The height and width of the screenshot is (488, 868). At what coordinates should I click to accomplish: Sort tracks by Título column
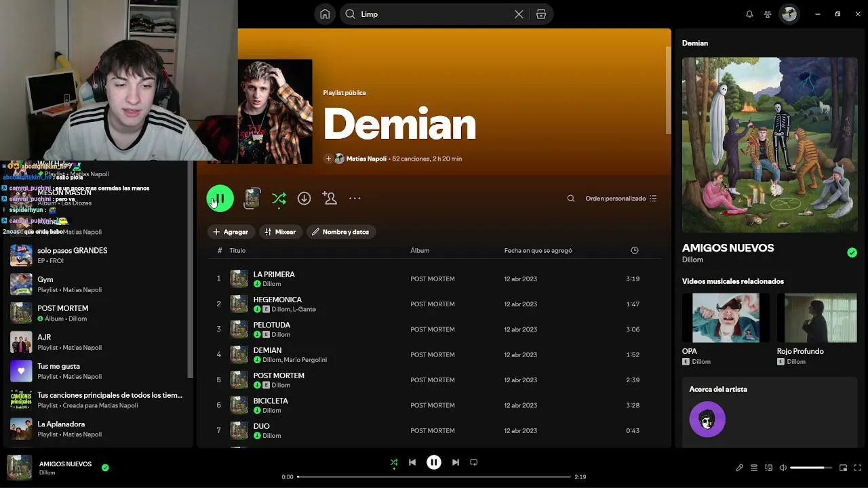coord(237,251)
